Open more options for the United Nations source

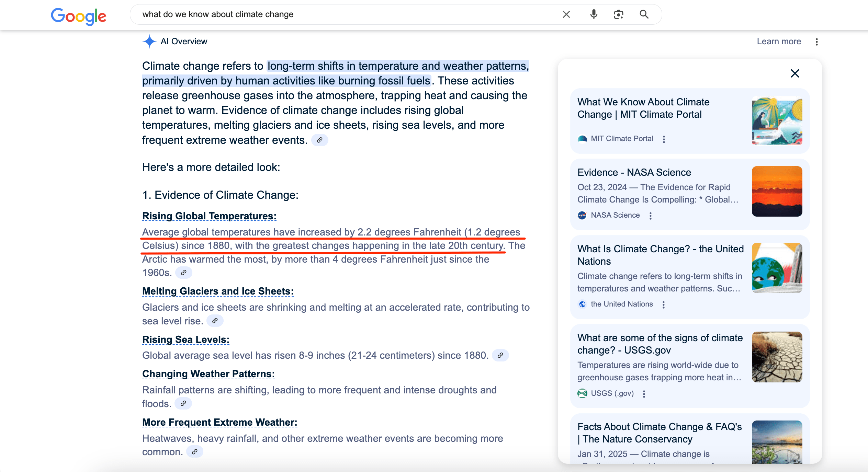pyautogui.click(x=664, y=304)
